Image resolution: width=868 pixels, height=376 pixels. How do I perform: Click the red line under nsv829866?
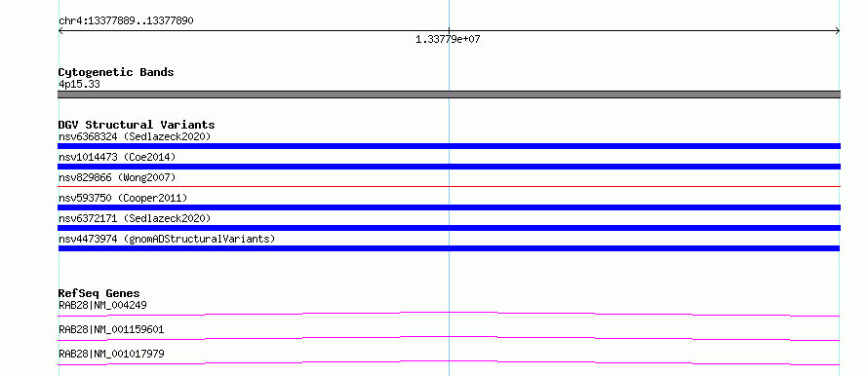coord(449,186)
